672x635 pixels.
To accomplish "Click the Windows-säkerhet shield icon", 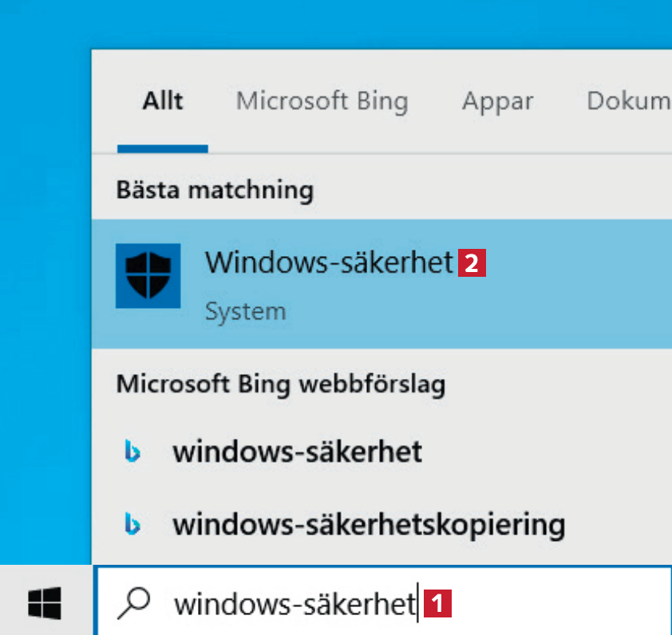I will coord(148,276).
